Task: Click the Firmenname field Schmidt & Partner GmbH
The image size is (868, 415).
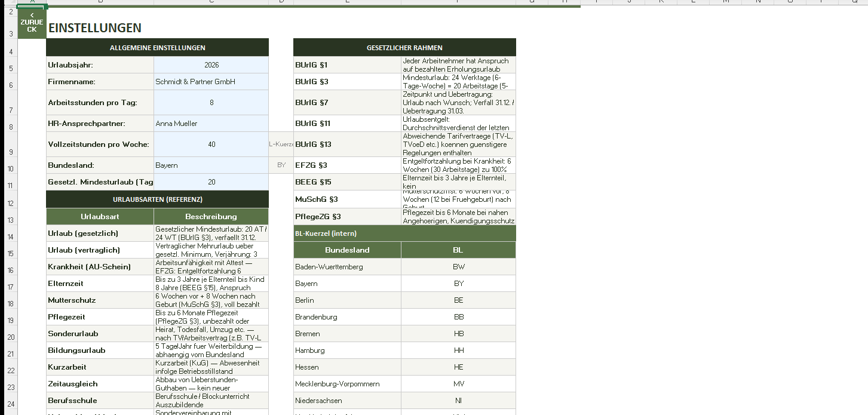Action: pyautogui.click(x=211, y=82)
